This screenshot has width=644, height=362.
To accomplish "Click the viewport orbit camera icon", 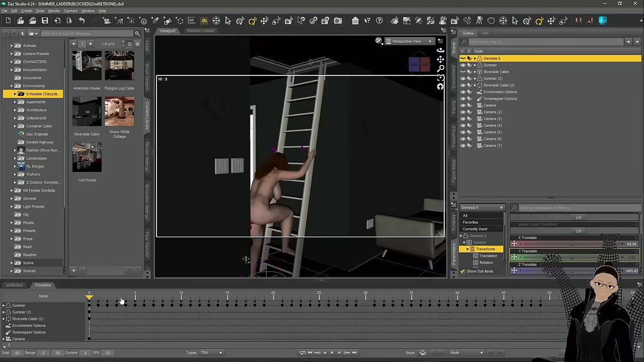I will pyautogui.click(x=440, y=50).
